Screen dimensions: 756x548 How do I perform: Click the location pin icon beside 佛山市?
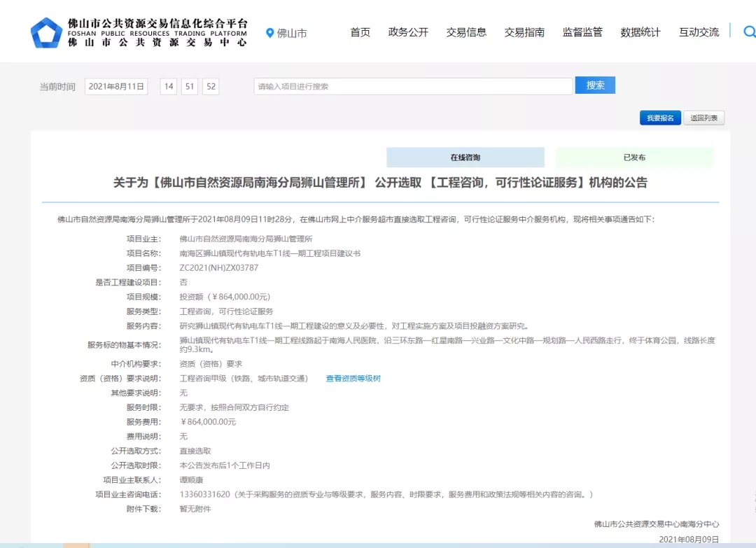pos(270,33)
